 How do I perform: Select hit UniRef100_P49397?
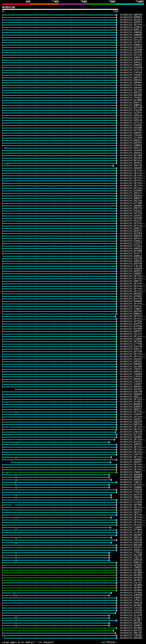(131, 75)
